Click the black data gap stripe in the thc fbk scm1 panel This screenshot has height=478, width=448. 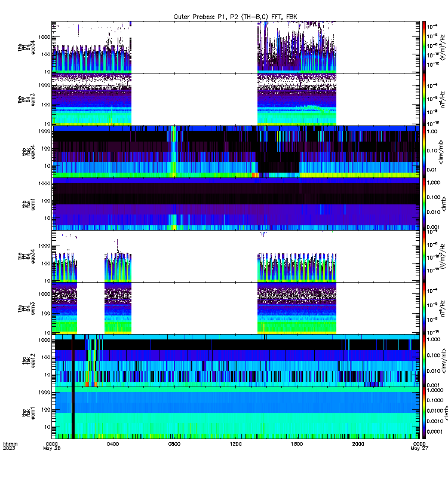click(73, 413)
